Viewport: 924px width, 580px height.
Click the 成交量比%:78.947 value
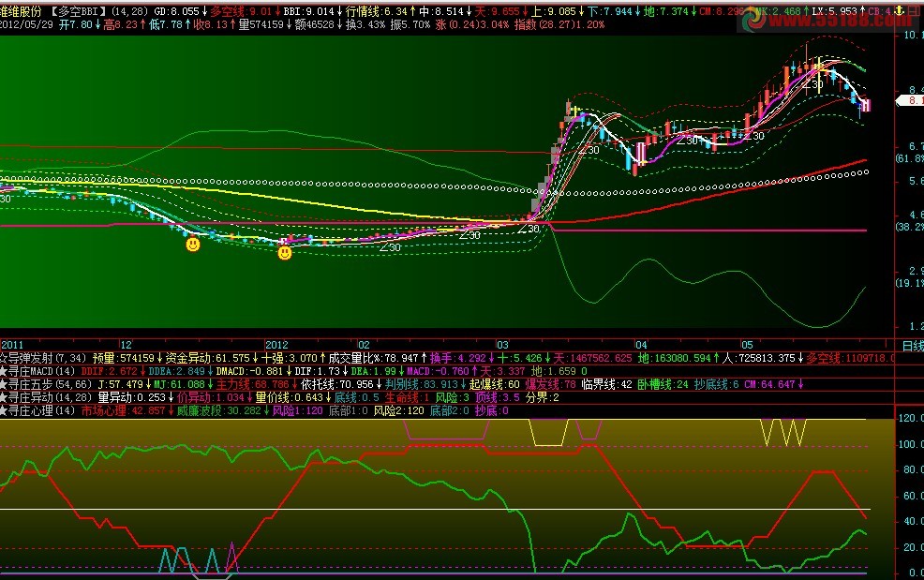pos(373,358)
